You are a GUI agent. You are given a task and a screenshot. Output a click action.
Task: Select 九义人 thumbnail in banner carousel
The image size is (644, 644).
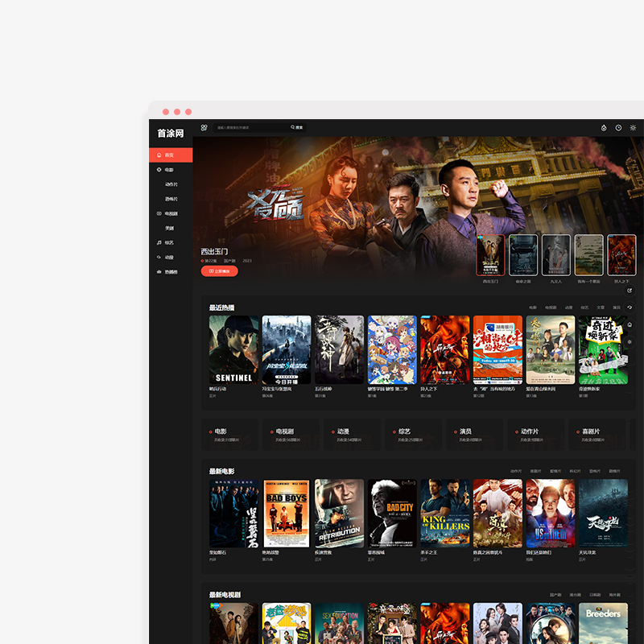pos(556,255)
